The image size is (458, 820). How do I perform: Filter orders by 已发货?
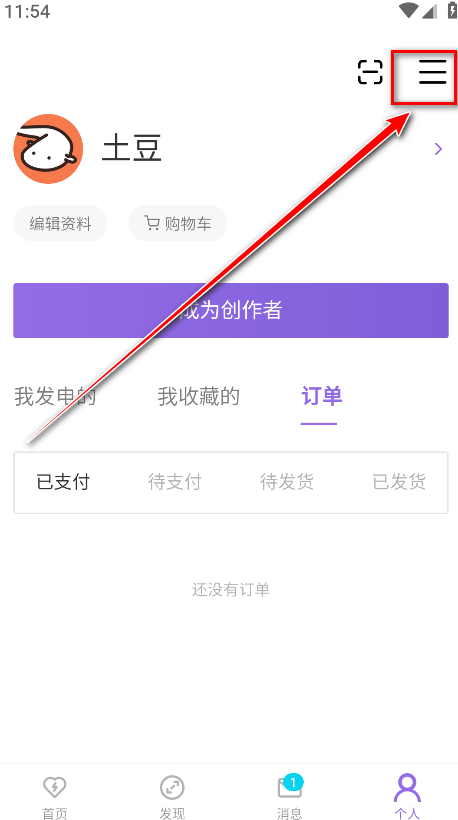pyautogui.click(x=399, y=482)
